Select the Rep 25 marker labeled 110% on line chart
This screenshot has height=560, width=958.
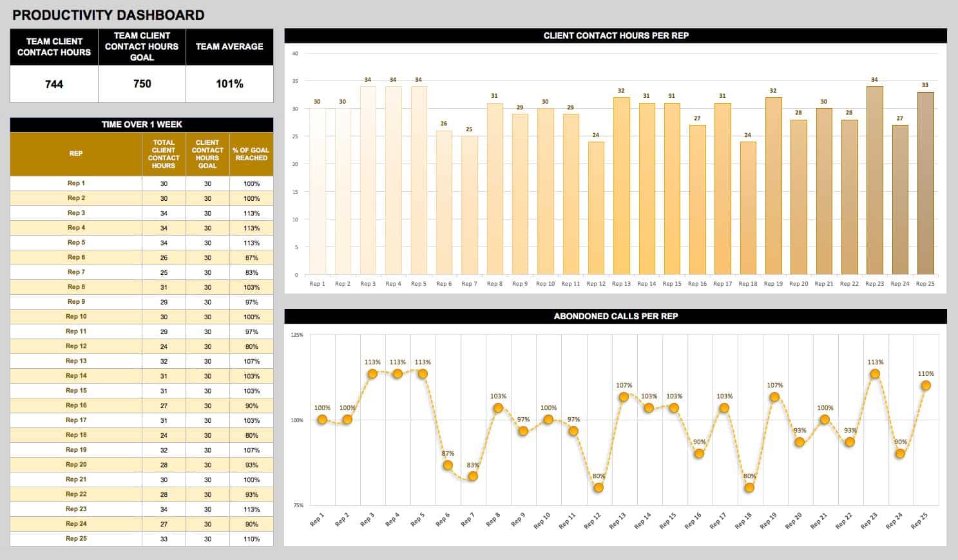click(x=926, y=386)
